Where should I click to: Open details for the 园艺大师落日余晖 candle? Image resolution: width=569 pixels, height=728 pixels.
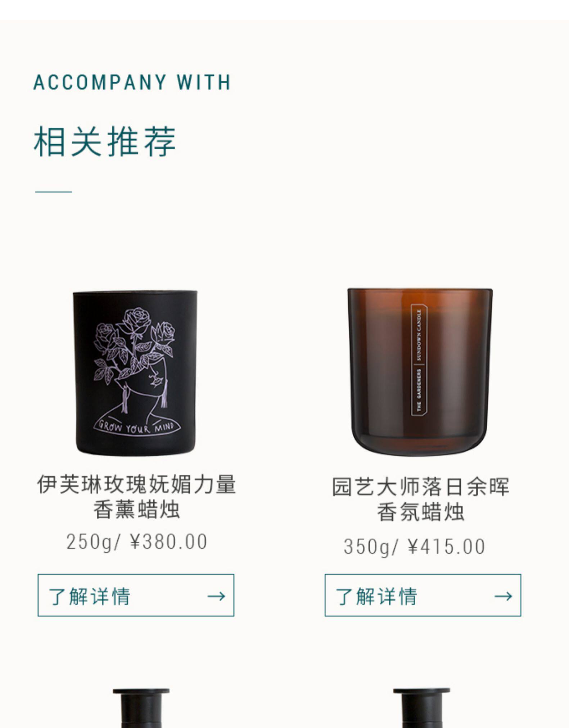point(423,595)
